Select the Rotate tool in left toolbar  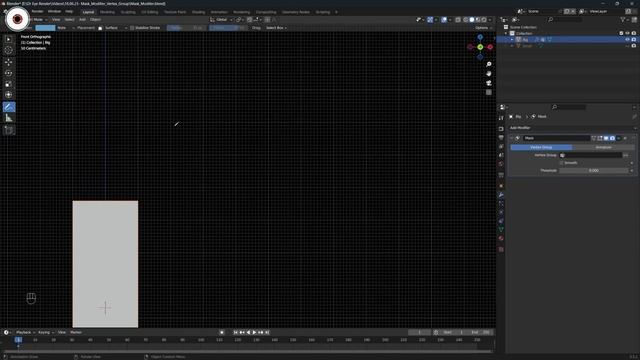click(9, 73)
